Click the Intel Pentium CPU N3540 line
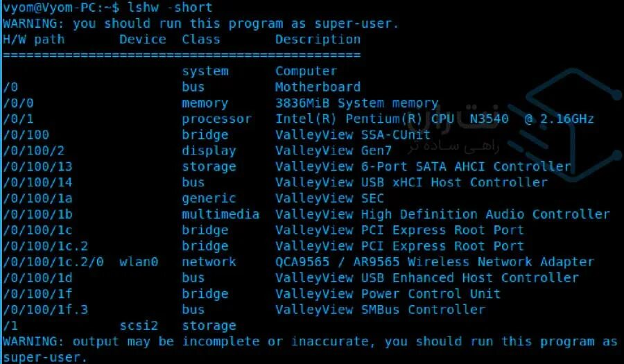The height and width of the screenshot is (364, 624). point(434,119)
